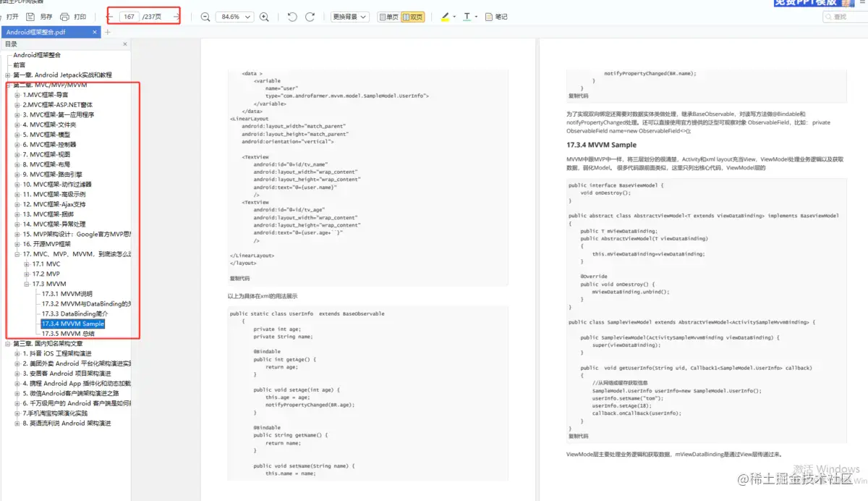Expand chapter one Android Jetpack node

coord(8,75)
